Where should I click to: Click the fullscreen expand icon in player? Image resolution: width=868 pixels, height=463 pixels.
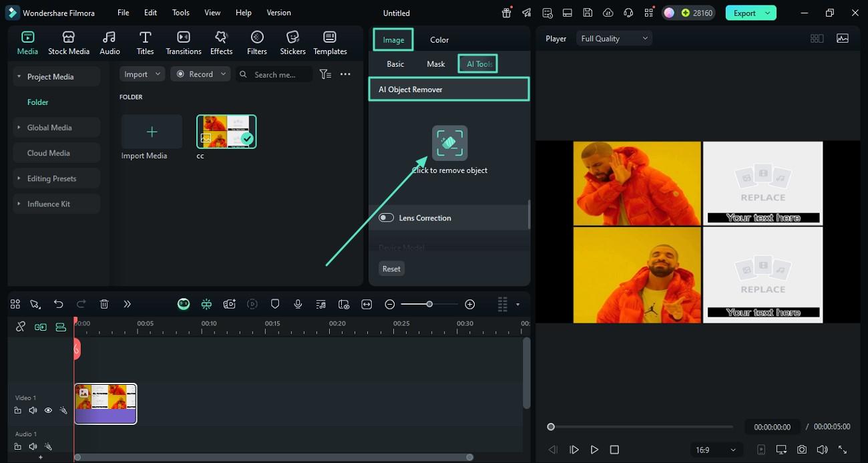tap(843, 450)
